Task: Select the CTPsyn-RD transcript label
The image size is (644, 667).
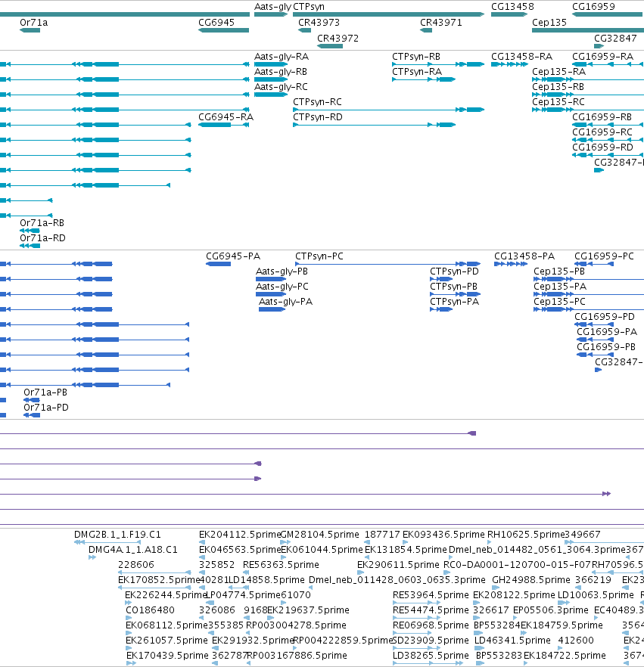Action: tap(318, 117)
